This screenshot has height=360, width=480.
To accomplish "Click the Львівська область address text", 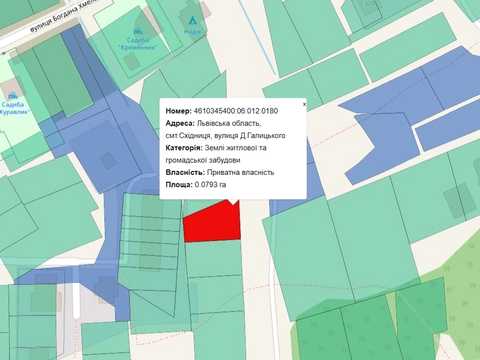I will click(x=229, y=123).
